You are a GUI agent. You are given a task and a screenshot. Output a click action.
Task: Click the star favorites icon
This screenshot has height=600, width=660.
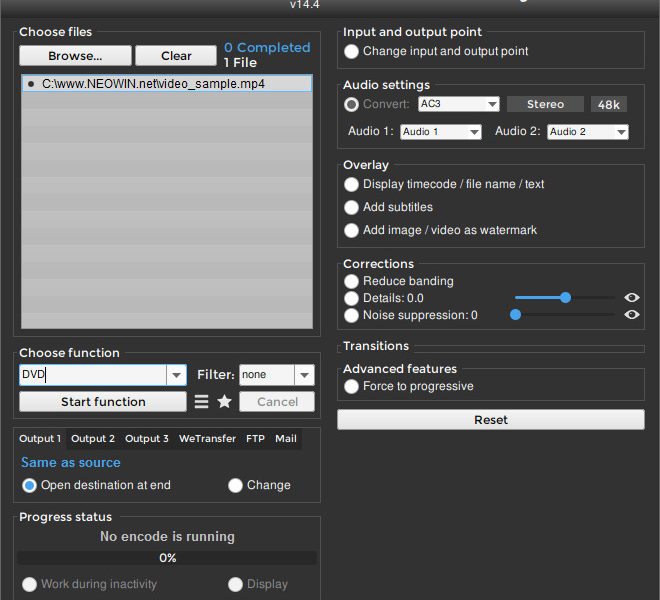click(225, 402)
